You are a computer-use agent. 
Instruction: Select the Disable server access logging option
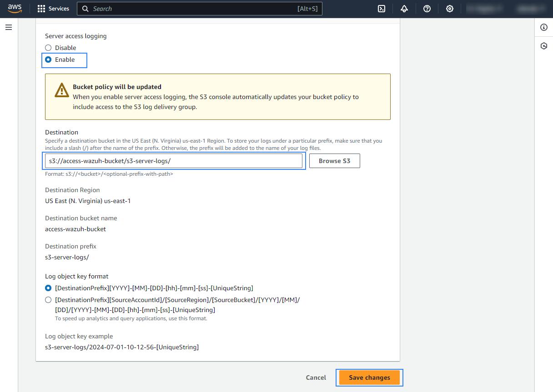point(48,48)
